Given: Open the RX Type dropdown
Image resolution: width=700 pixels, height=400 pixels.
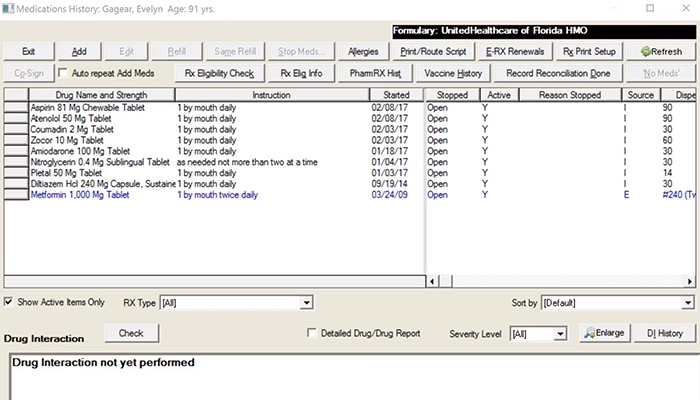Looking at the screenshot, I should coord(306,303).
